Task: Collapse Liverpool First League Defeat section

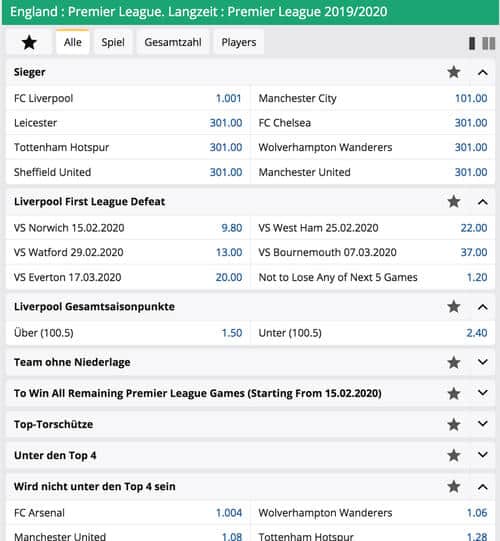Action: pyautogui.click(x=483, y=202)
